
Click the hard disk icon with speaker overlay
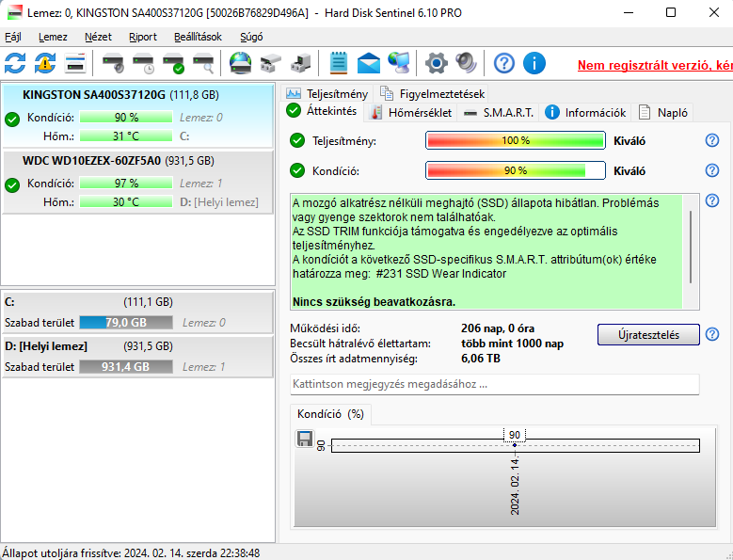pyautogui.click(x=113, y=63)
